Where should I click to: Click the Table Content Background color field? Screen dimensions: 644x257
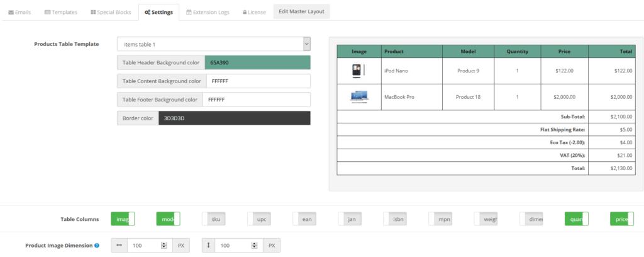(x=258, y=81)
